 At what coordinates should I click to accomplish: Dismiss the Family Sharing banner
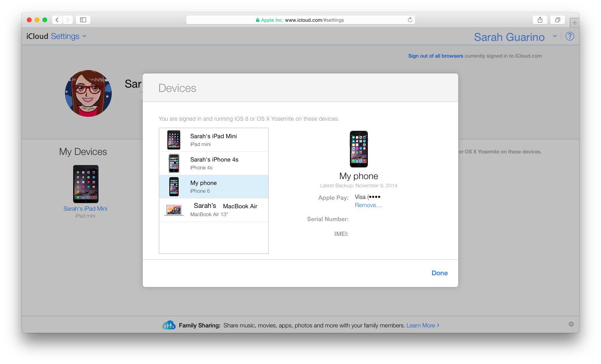point(571,324)
